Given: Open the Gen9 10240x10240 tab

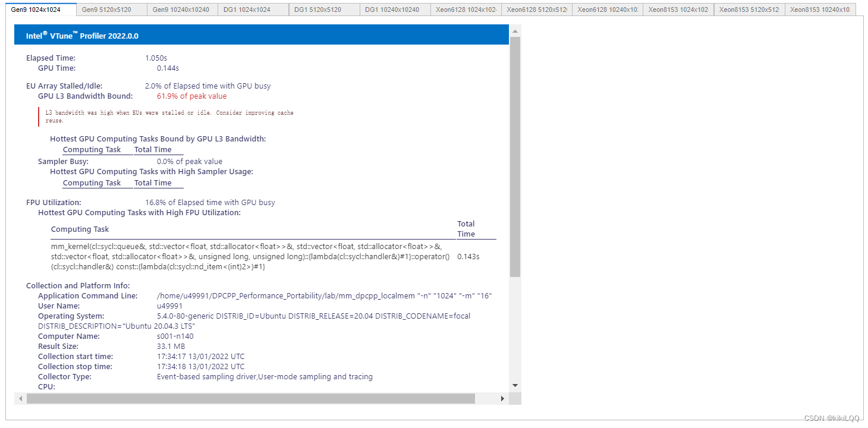Looking at the screenshot, I should coord(183,10).
